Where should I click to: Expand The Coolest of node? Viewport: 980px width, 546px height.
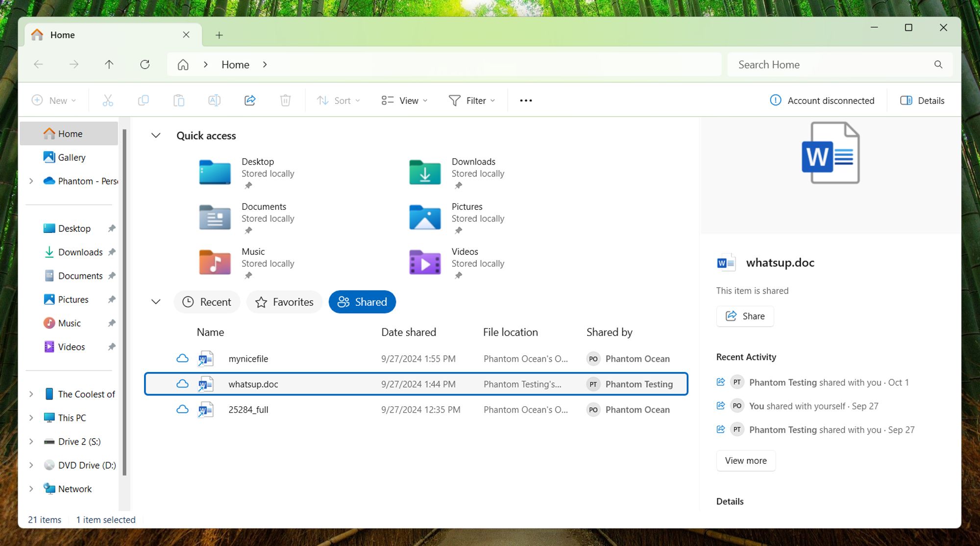click(31, 394)
